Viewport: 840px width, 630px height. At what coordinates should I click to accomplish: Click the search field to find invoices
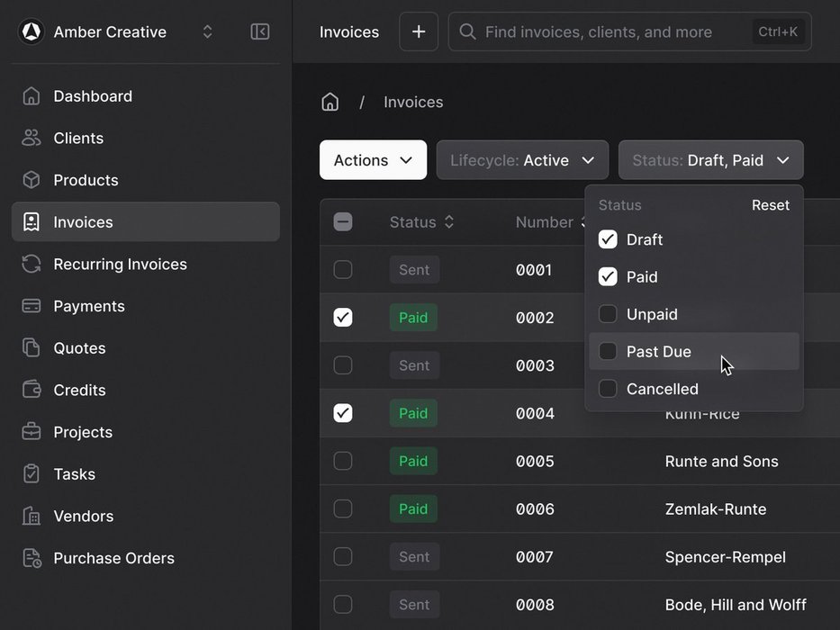click(629, 31)
